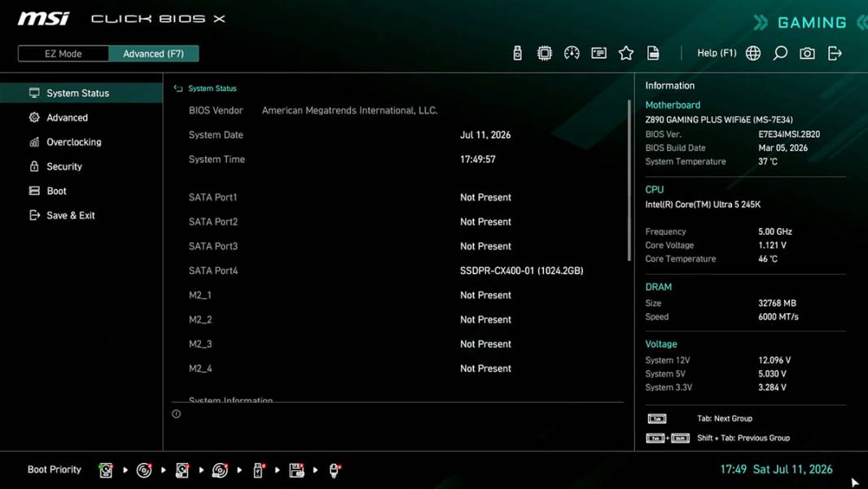
Task: Select the hard disk boot icon with green check
Action: (x=106, y=470)
